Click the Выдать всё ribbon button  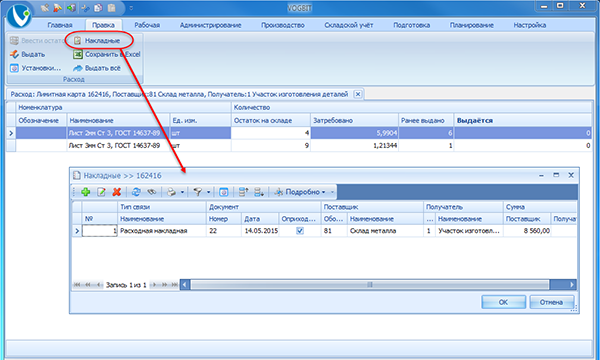coord(97,68)
